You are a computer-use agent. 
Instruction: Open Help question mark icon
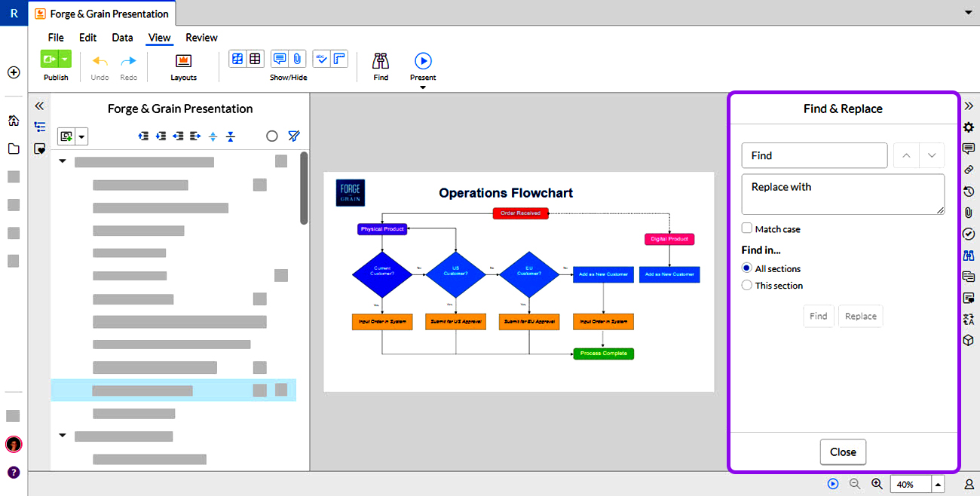[14, 473]
